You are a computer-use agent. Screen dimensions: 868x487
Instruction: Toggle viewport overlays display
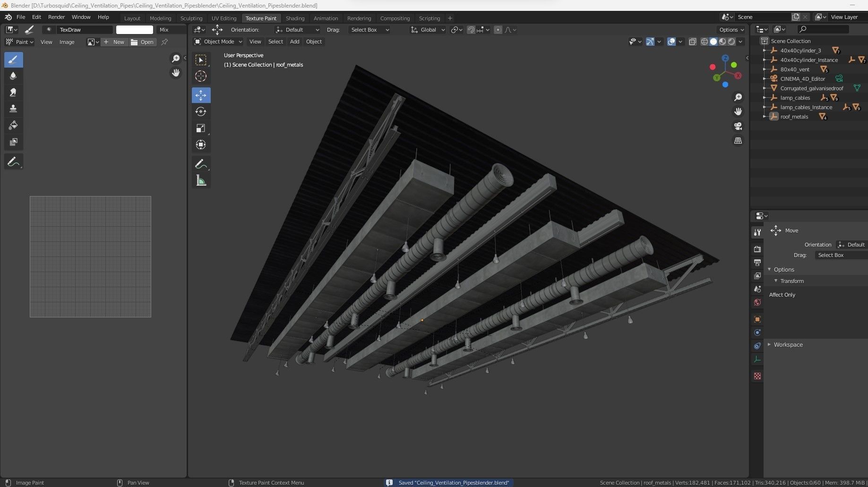(671, 42)
